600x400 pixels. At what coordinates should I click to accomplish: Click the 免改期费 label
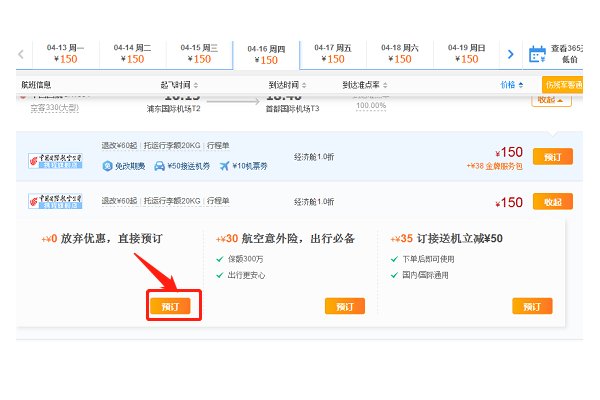click(130, 166)
